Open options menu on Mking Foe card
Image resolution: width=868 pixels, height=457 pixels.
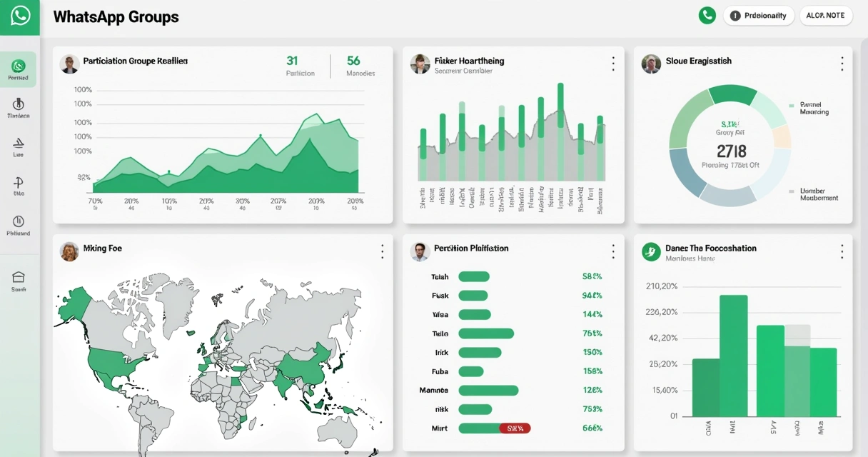tap(382, 251)
